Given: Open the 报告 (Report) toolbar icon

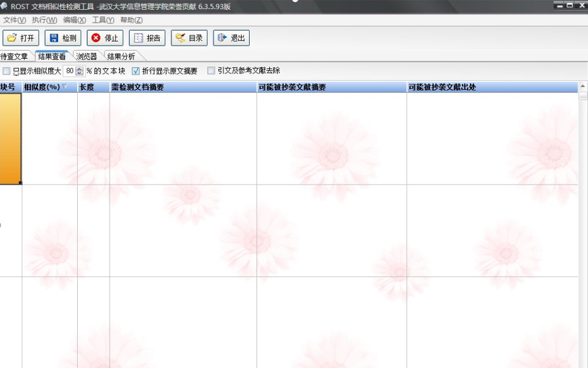Looking at the screenshot, I should click(x=138, y=38).
